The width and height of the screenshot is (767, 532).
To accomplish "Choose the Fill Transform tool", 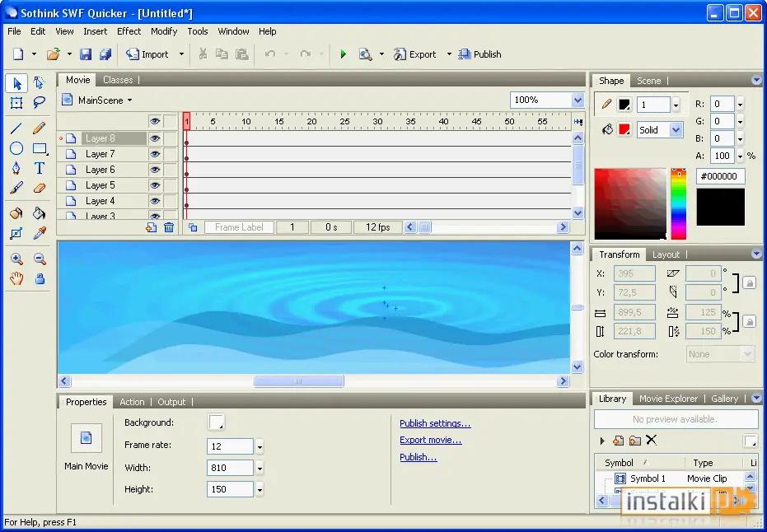I will pos(16,233).
